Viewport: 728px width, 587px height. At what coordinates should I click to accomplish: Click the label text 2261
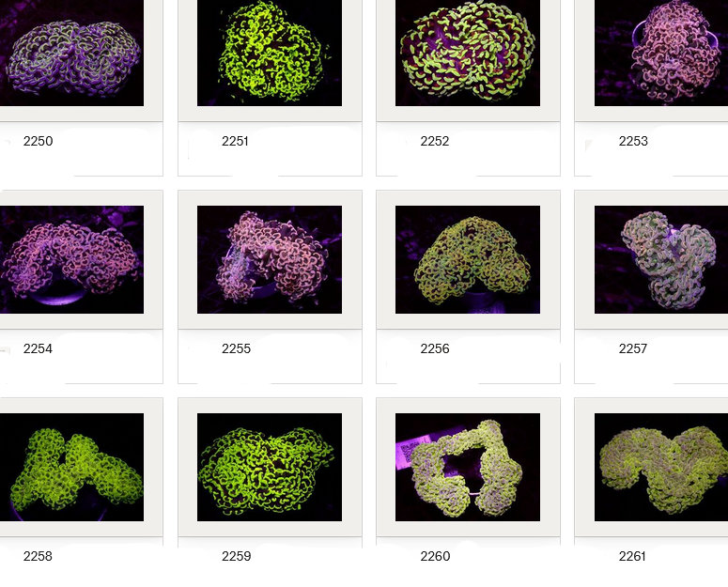(632, 556)
